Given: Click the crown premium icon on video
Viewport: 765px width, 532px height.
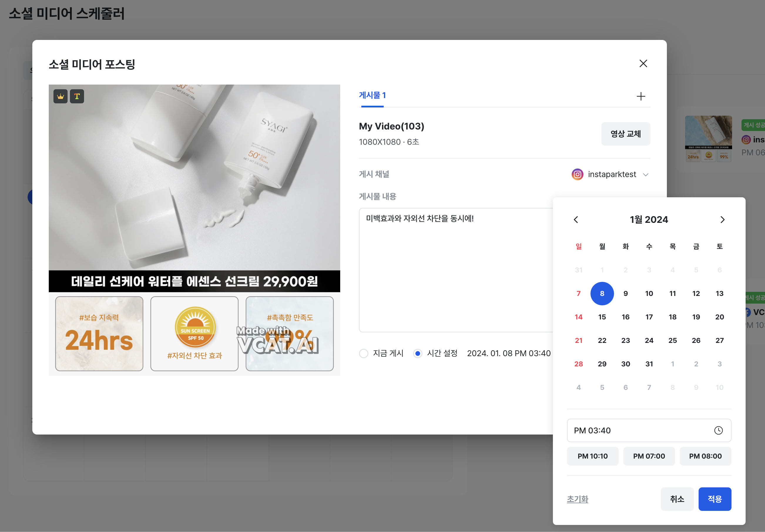Looking at the screenshot, I should [60, 97].
